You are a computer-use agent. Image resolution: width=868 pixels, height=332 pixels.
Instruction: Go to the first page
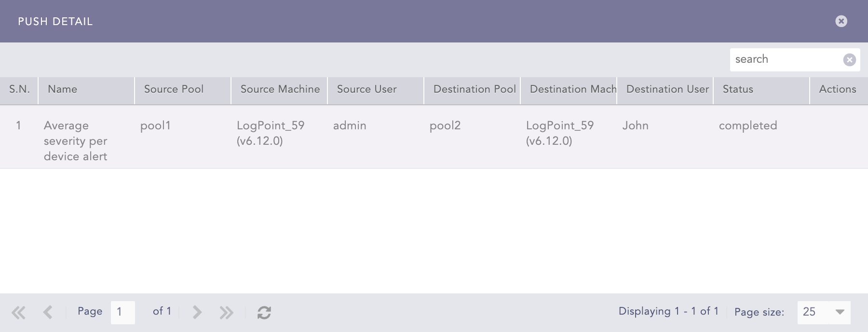pyautogui.click(x=18, y=312)
